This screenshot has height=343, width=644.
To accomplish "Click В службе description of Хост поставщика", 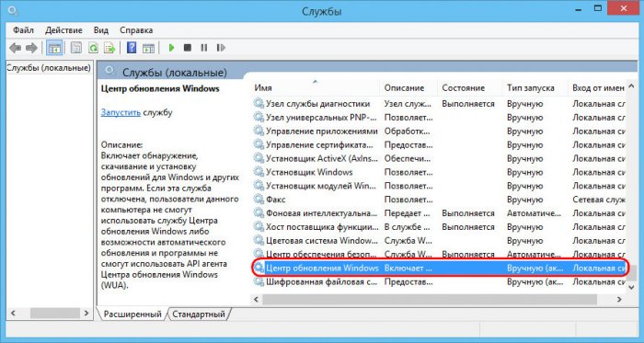I will tap(407, 227).
